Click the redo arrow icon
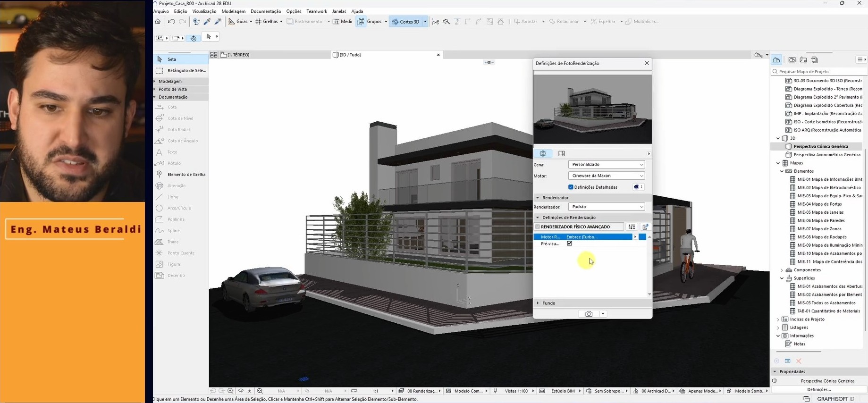The height and width of the screenshot is (403, 868). (x=182, y=21)
